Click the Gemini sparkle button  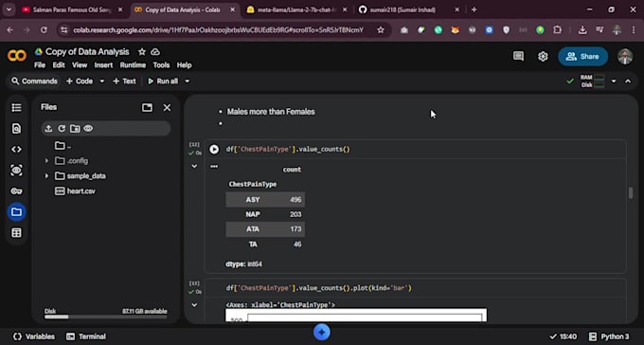tap(322, 332)
